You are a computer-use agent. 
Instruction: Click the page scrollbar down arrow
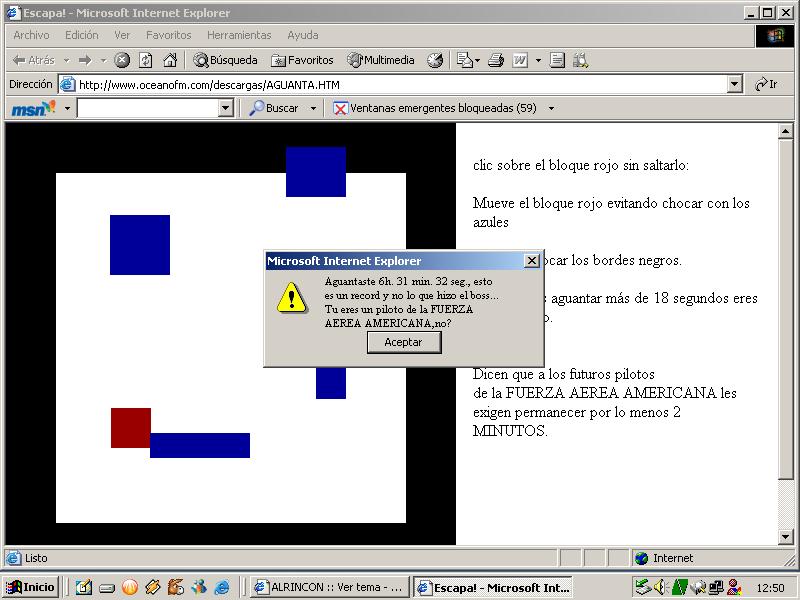point(786,536)
